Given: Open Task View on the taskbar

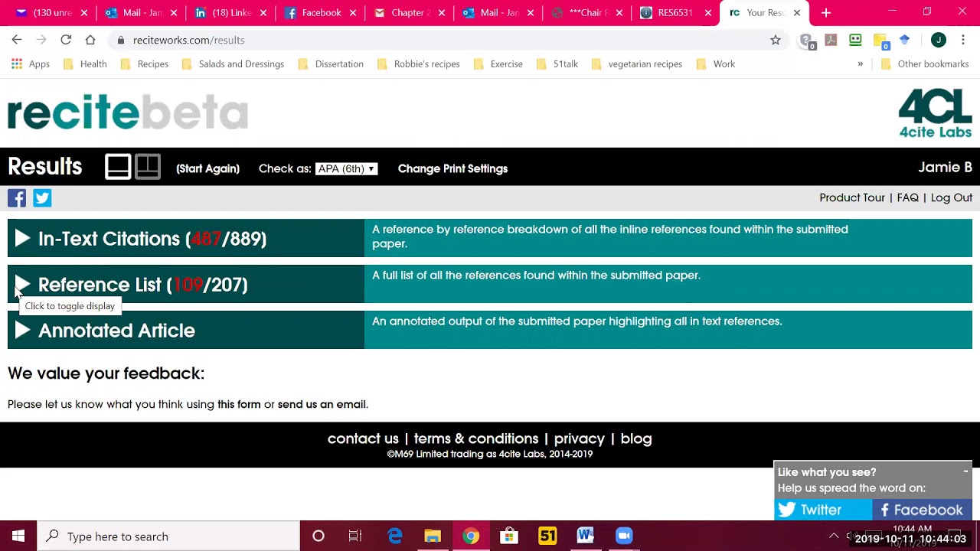Looking at the screenshot, I should 355,536.
